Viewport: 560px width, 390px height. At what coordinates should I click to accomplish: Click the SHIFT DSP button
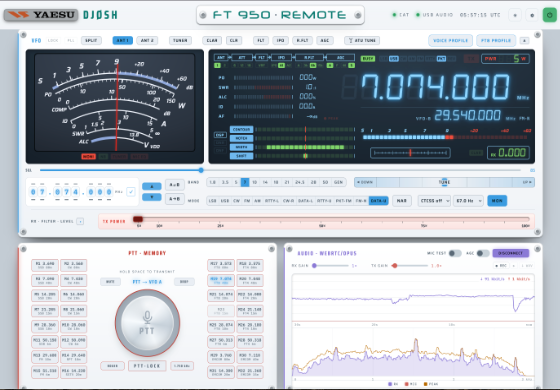pos(241,156)
